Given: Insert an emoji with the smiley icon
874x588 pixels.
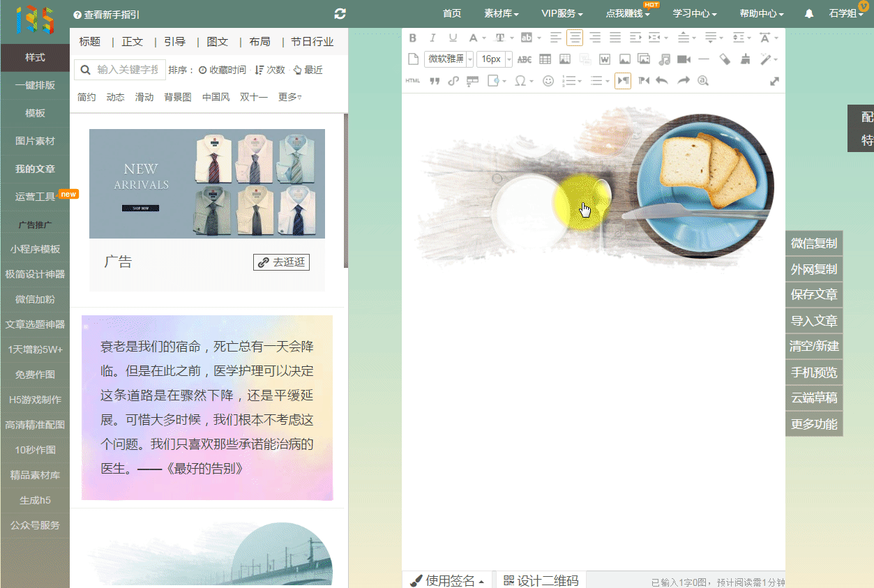Looking at the screenshot, I should click(x=548, y=81).
